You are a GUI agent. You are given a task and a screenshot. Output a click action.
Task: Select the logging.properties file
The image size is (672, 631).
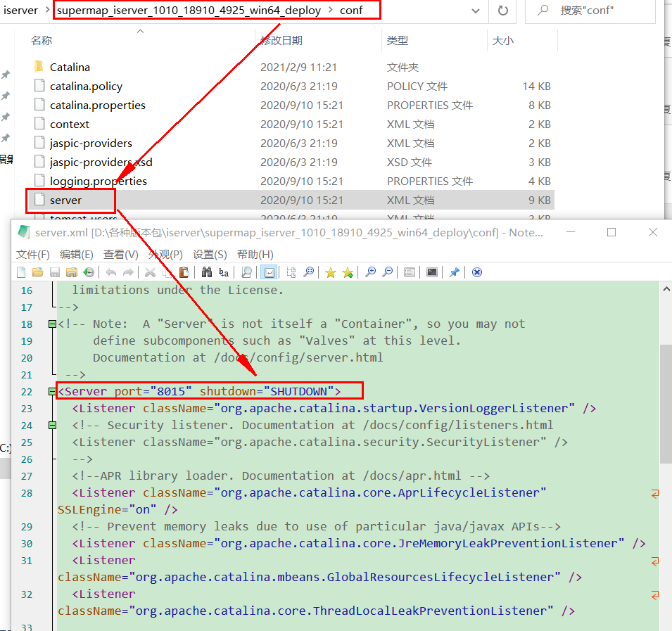pos(98,181)
